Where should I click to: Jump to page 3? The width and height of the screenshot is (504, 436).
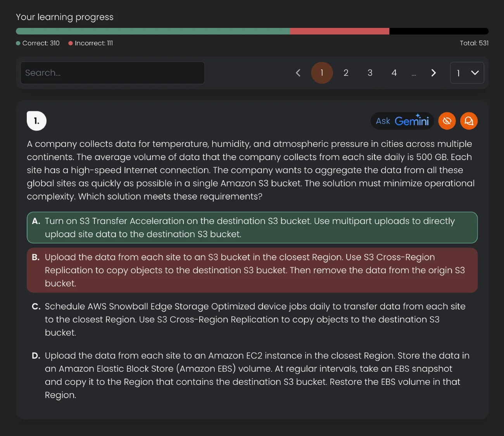pyautogui.click(x=370, y=73)
